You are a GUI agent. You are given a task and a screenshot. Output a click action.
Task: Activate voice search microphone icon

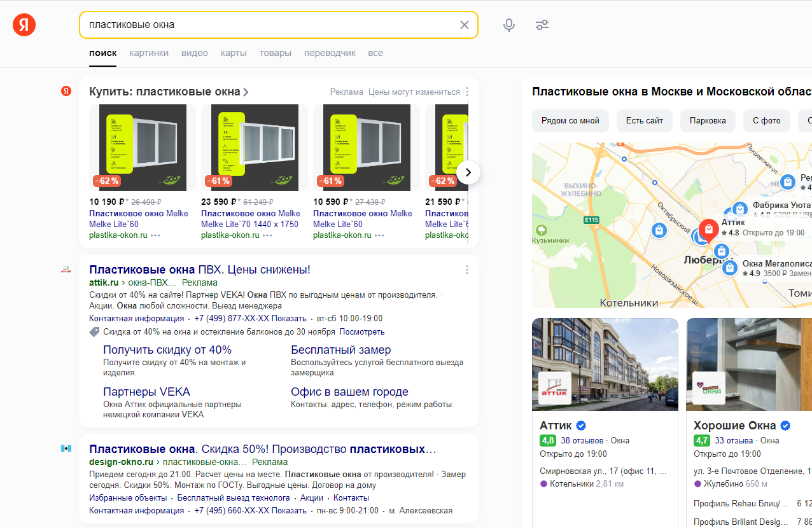pyautogui.click(x=508, y=25)
